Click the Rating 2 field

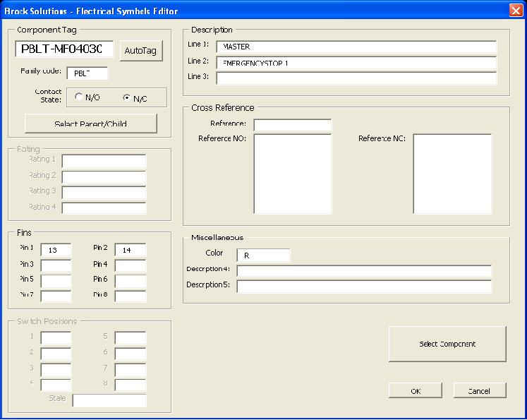[x=104, y=177]
